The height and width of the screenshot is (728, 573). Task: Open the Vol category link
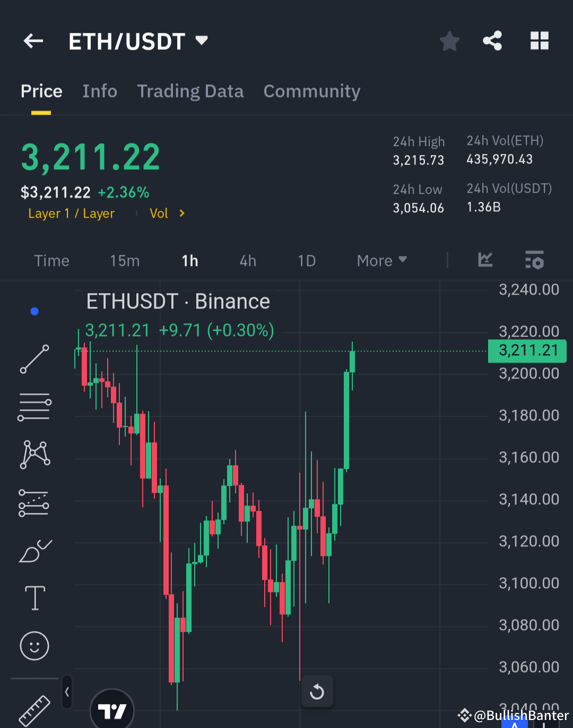pos(159,213)
